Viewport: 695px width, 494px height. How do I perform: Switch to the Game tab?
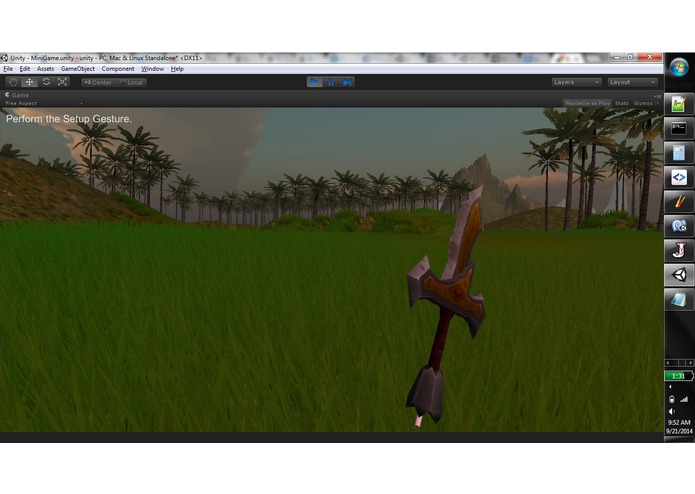pyautogui.click(x=17, y=95)
